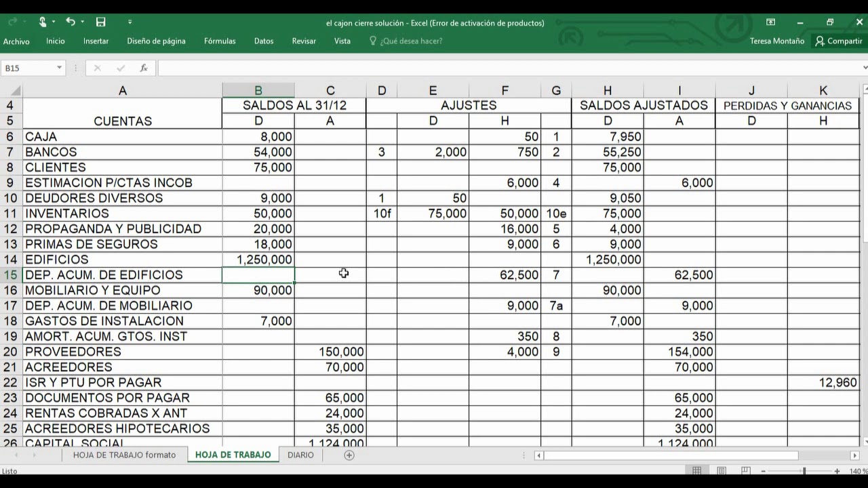Image resolution: width=868 pixels, height=488 pixels.
Task: Click the PERDIDAS Y GANANCIAS header cell
Action: (x=787, y=106)
